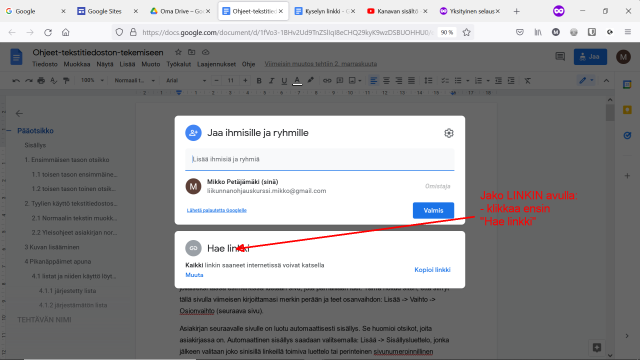Viewport: 640px width, 360px height.
Task: Click the blue Jaa share button
Action: click(590, 57)
